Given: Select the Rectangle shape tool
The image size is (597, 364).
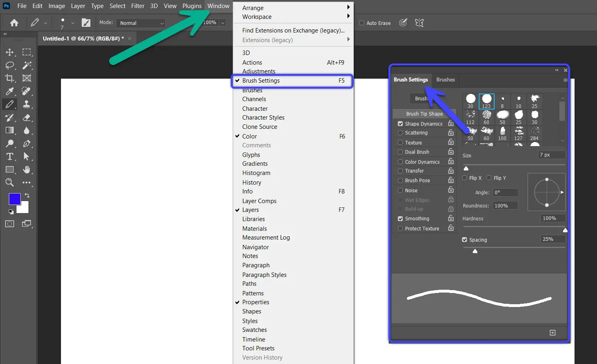Looking at the screenshot, I should click(x=10, y=170).
